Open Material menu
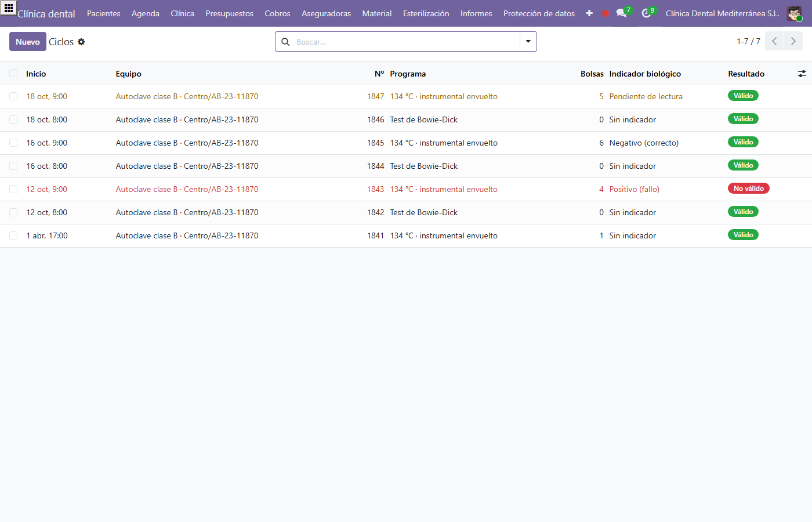 pos(377,13)
